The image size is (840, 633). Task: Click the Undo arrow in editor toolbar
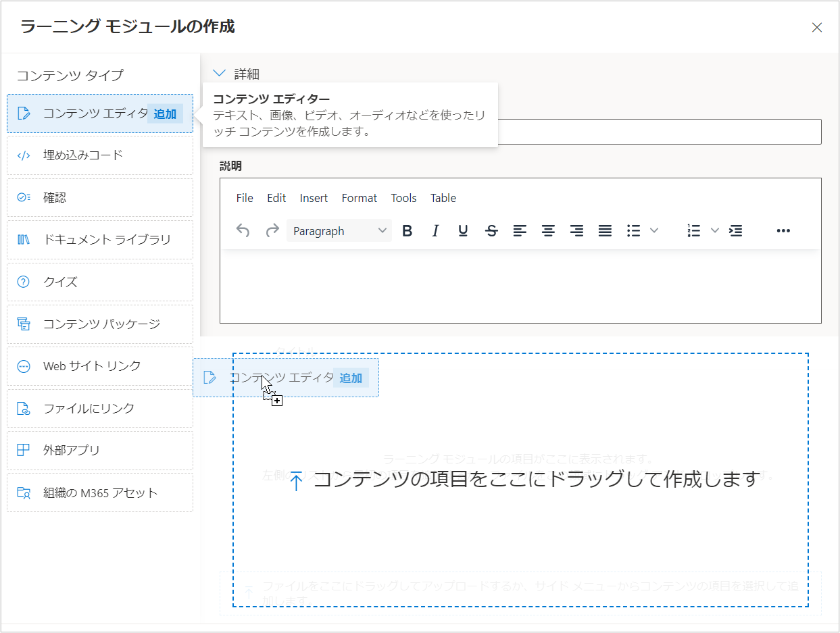243,231
